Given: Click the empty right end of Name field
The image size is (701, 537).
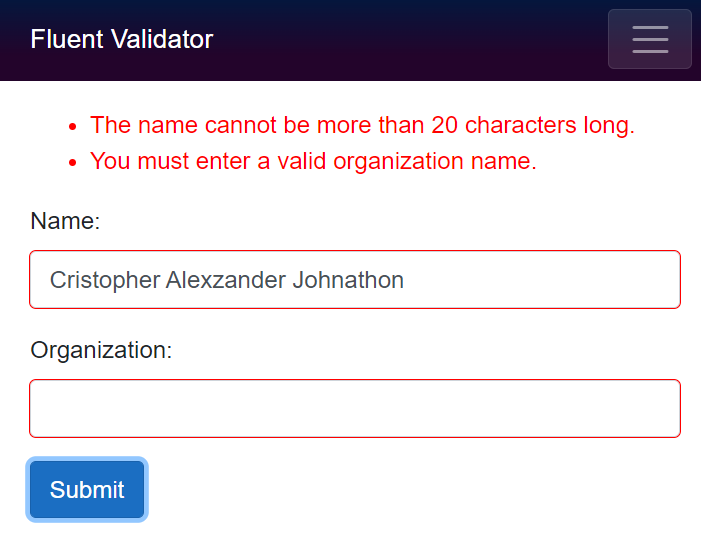Looking at the screenshot, I should tap(580, 280).
